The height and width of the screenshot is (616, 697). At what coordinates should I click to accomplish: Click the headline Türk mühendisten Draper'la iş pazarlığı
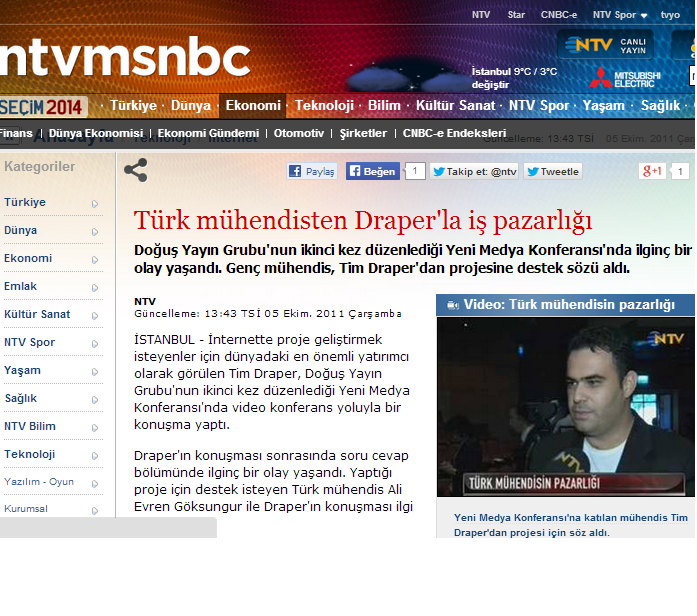pyautogui.click(x=363, y=221)
